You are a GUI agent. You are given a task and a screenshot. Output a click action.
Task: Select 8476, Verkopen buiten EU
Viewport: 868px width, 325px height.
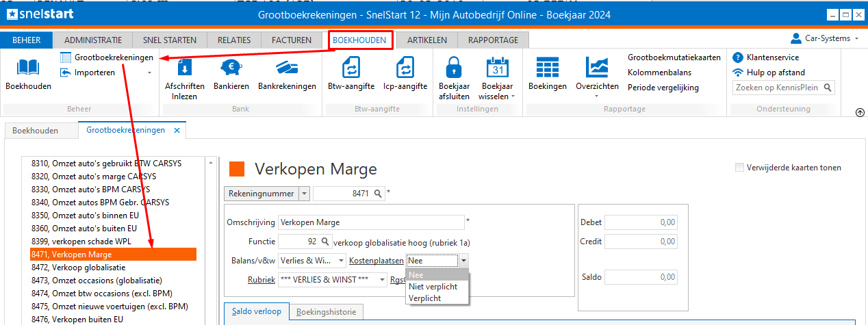[113, 319]
